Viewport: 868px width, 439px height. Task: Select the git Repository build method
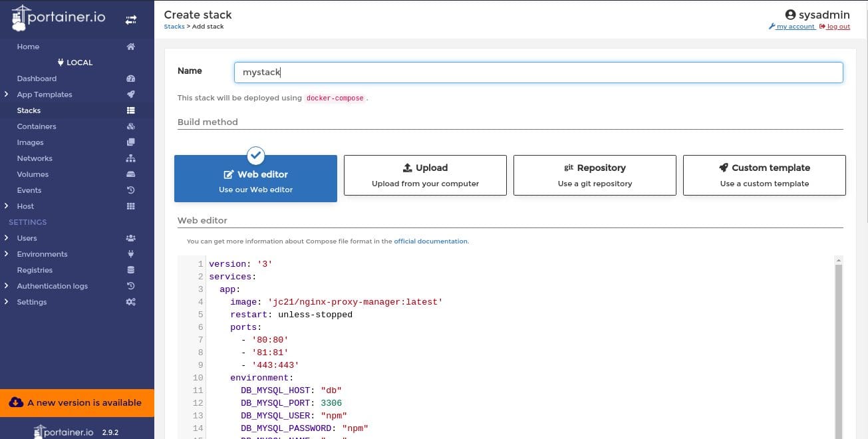(x=595, y=176)
